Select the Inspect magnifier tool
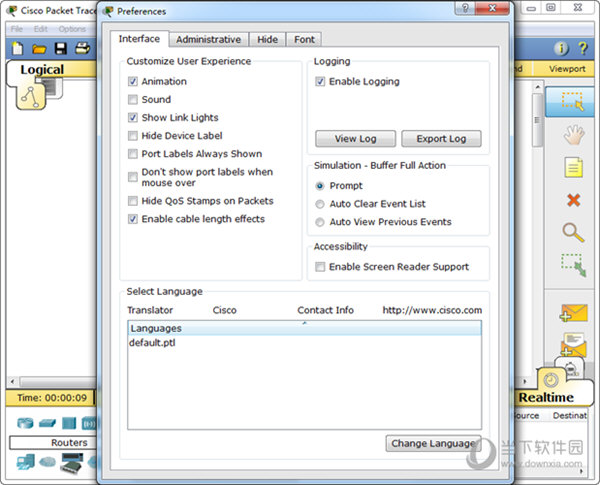This screenshot has height=485, width=600. [x=573, y=233]
